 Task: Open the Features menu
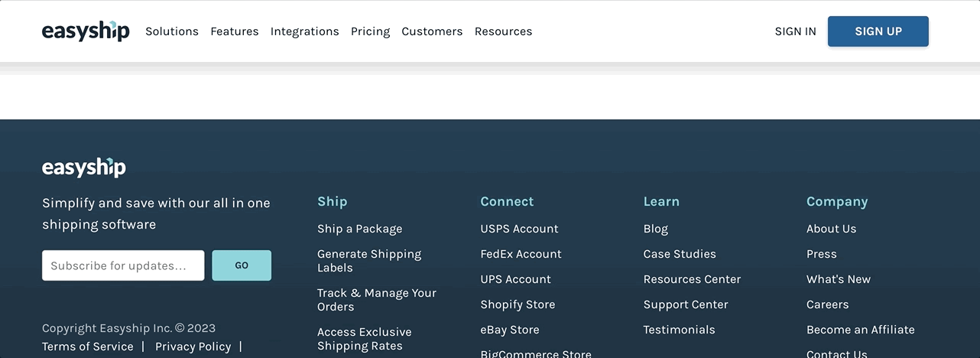235,31
